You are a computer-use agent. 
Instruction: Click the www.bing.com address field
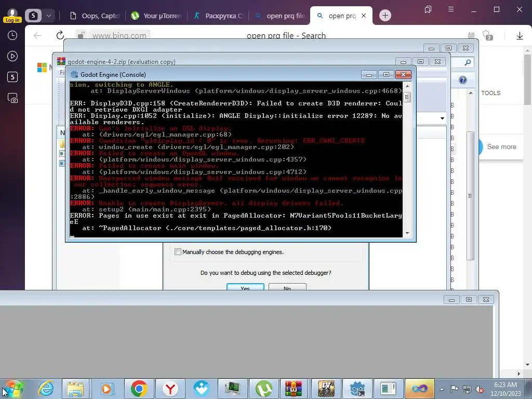coord(119,35)
